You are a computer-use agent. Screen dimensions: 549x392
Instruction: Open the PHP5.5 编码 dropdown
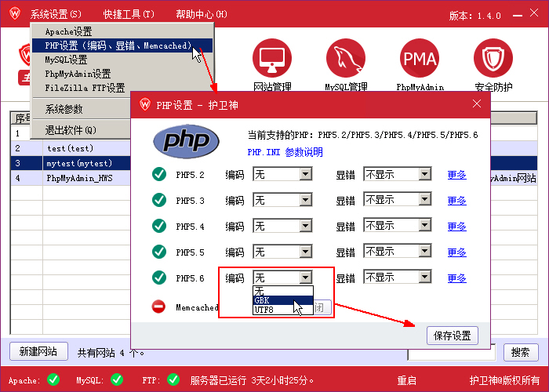click(x=306, y=252)
